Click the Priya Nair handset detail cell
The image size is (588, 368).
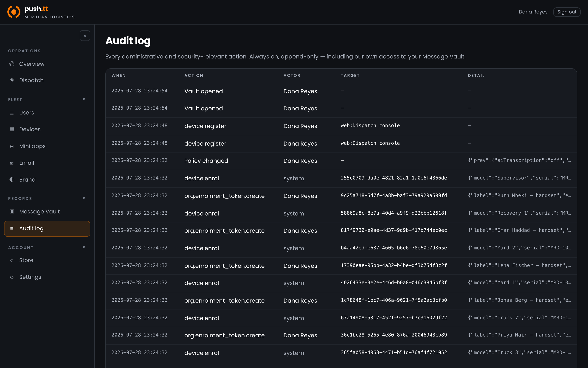[x=519, y=335]
